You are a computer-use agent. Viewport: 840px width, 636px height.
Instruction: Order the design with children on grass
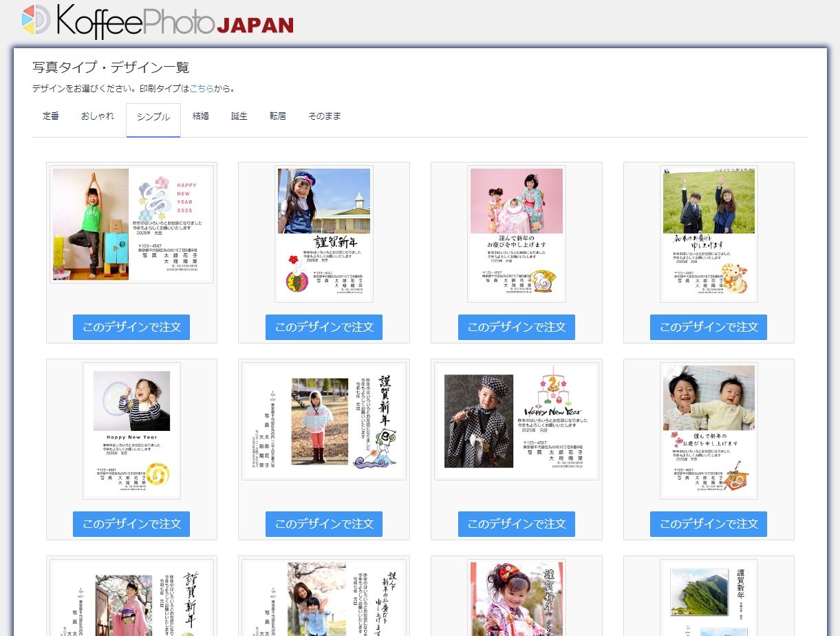coord(709,327)
